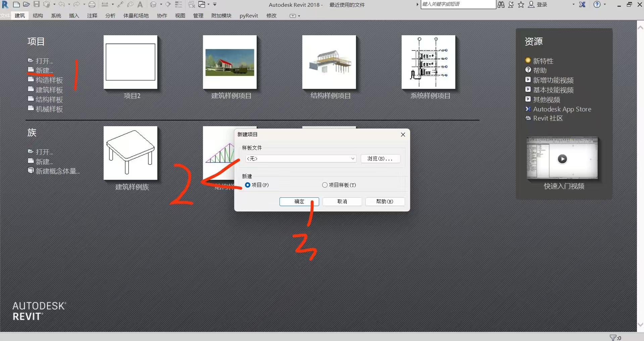This screenshot has height=341, width=644.
Task: Click the binoculars search icon
Action: tap(501, 4)
